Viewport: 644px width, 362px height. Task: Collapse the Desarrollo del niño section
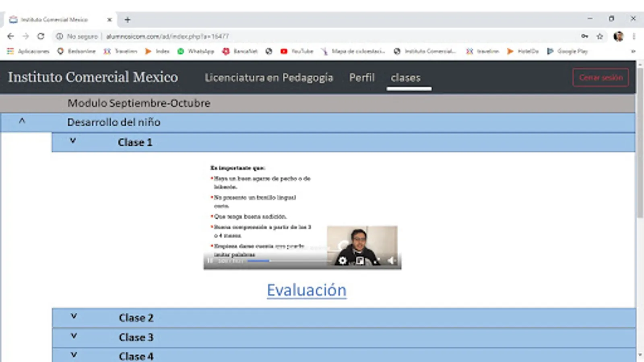pyautogui.click(x=22, y=121)
